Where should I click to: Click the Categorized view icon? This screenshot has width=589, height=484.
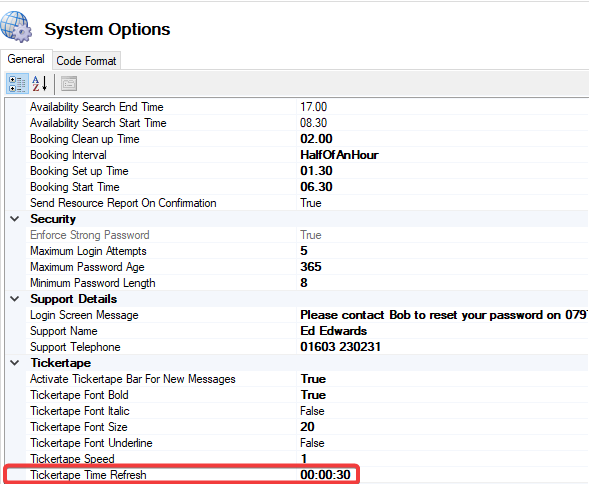17,84
